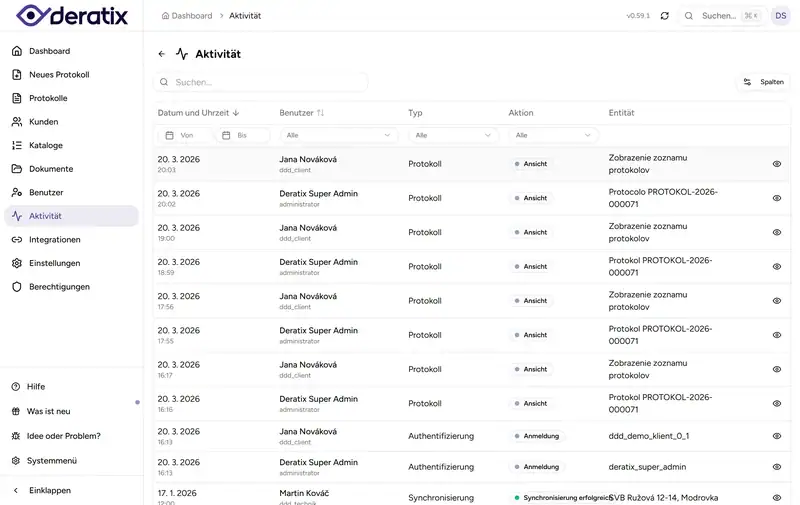800x505 pixels.
Task: Click eye icon for deratix_super_admin row
Action: (x=777, y=466)
